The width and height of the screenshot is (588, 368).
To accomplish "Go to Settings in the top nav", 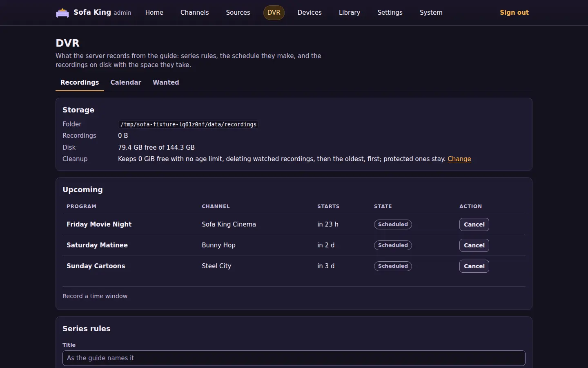I will point(390,13).
